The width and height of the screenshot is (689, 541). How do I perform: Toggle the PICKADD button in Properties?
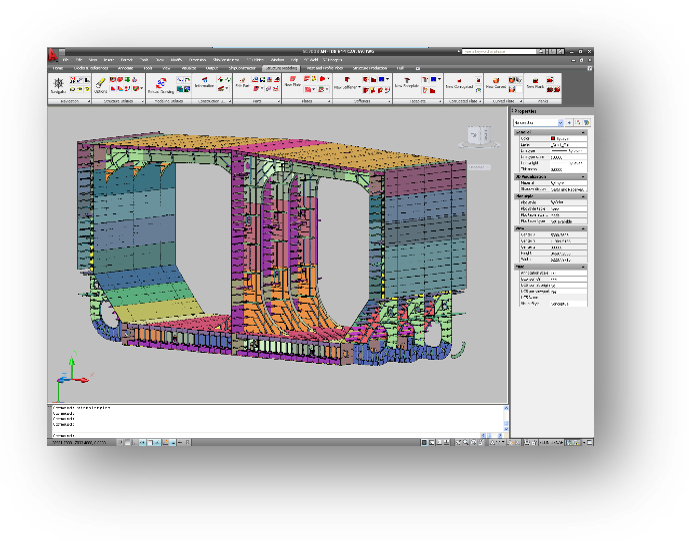point(569,123)
